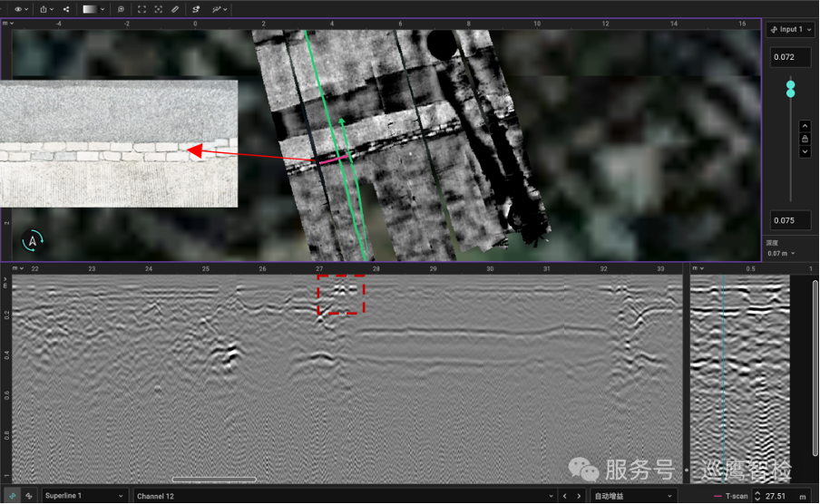
Task: Go to the next channel with the right arrow
Action: coord(579,496)
